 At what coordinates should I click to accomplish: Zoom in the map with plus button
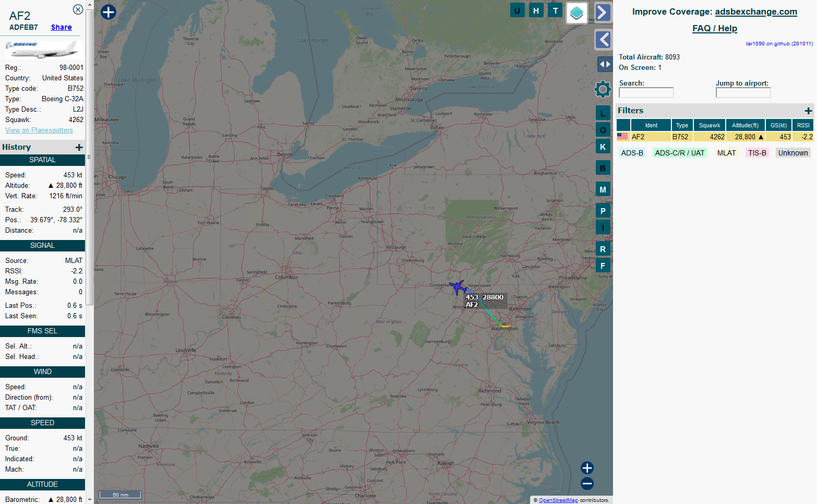click(587, 468)
